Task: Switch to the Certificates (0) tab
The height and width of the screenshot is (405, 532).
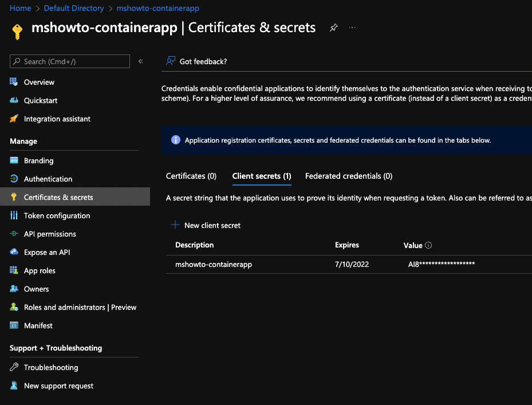Action: click(191, 176)
